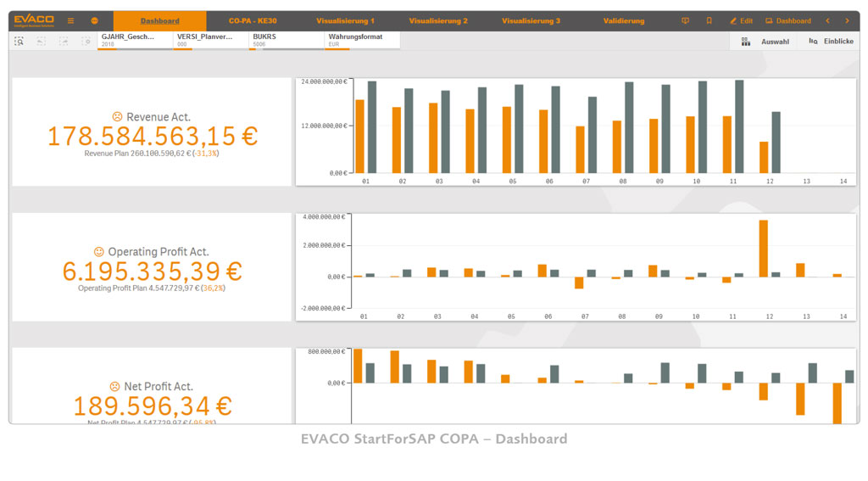Image resolution: width=868 pixels, height=481 pixels.
Task: Click the Revenue Act. KPI value
Action: [153, 137]
